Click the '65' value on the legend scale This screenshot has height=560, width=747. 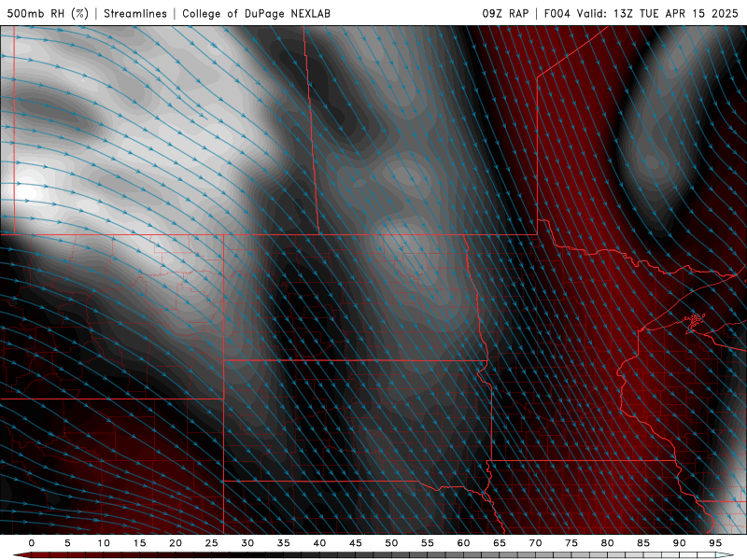coord(500,543)
